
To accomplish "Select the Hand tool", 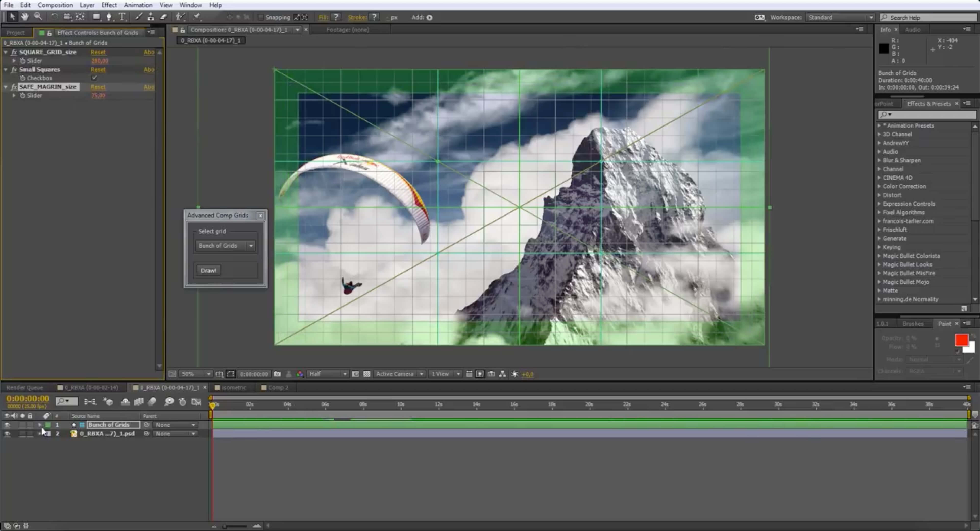I will click(x=25, y=17).
